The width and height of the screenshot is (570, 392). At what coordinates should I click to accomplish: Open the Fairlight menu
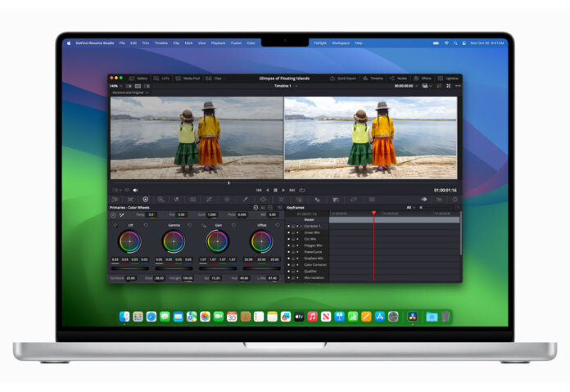[x=320, y=43]
